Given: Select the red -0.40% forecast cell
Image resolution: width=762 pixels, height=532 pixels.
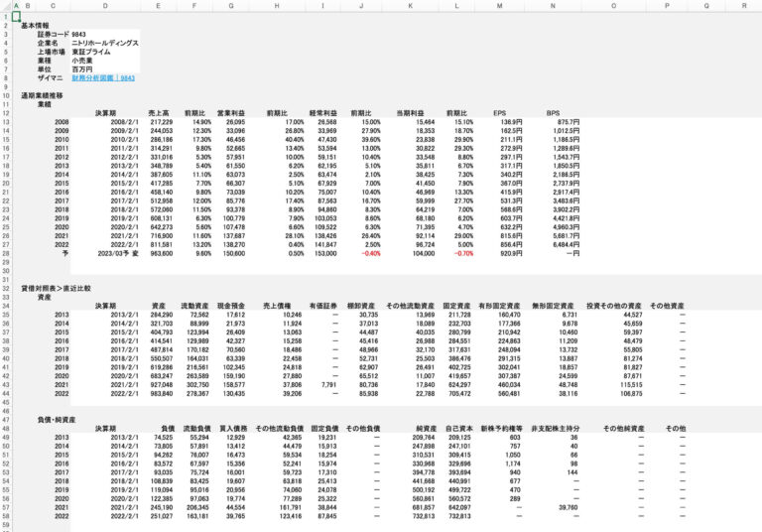Looking at the screenshot, I should pos(369,253).
